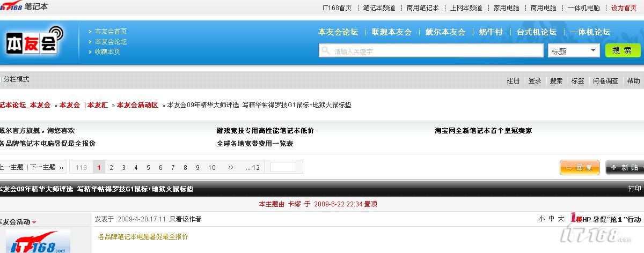644x253 pixels.
Task: Click 本友汇 breadcrumb link
Action: click(x=98, y=105)
